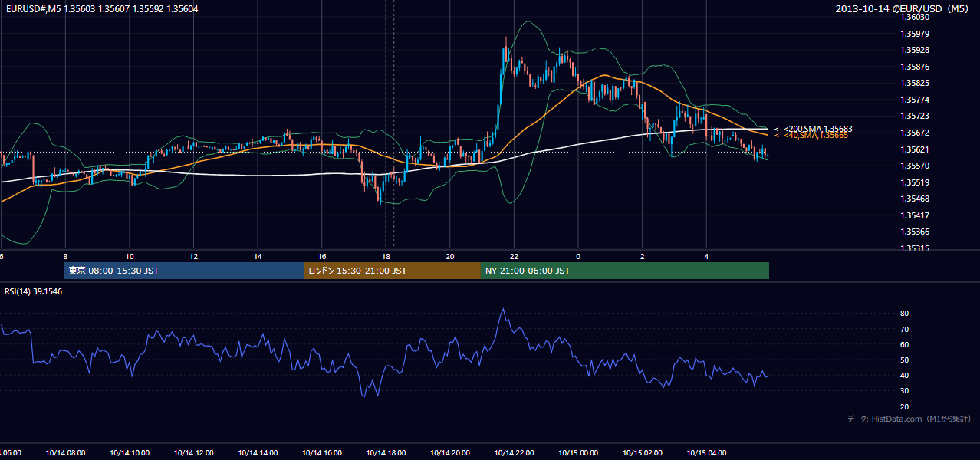
Task: Click the 10/14 20:00 date label
Action: 450,452
